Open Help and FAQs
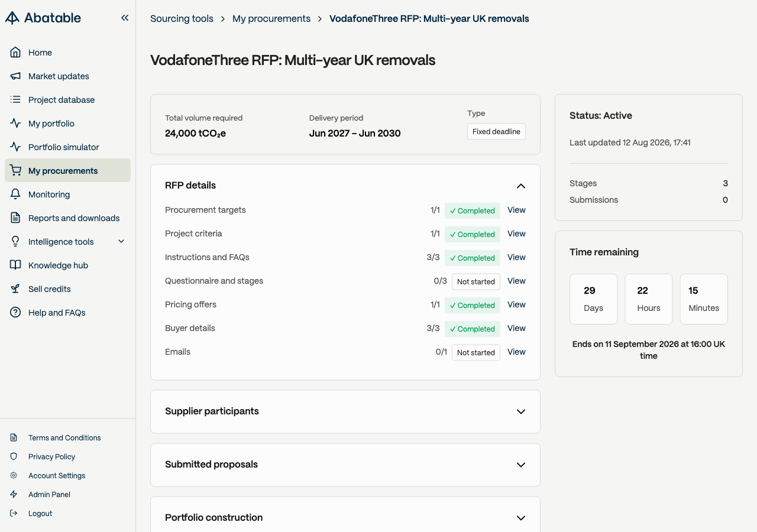Viewport: 757px width, 532px height. [x=67, y=313]
